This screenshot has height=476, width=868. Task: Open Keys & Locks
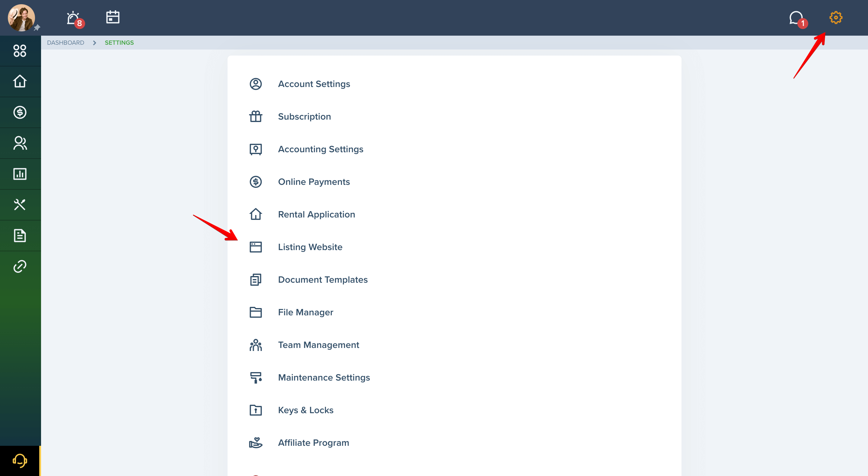(306, 410)
